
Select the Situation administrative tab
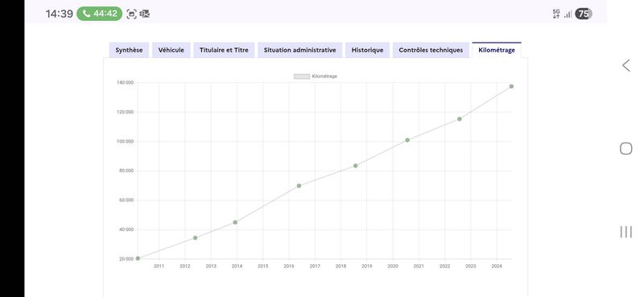pos(299,50)
